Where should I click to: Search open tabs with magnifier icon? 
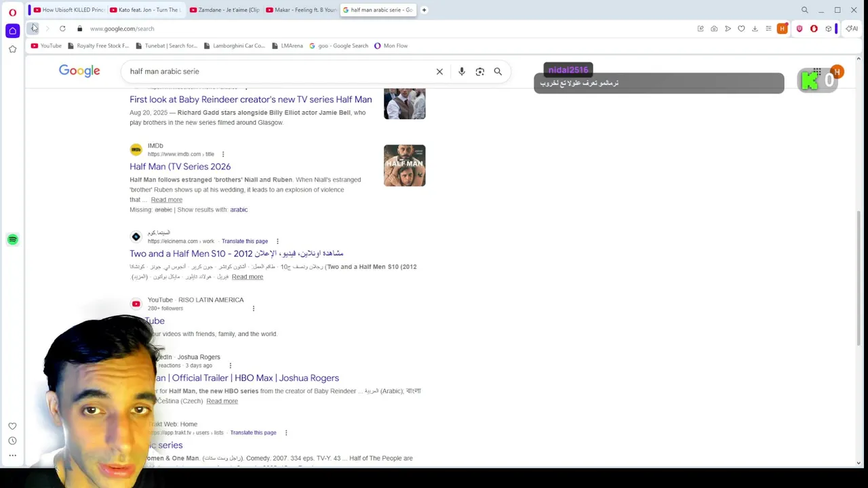click(x=804, y=10)
